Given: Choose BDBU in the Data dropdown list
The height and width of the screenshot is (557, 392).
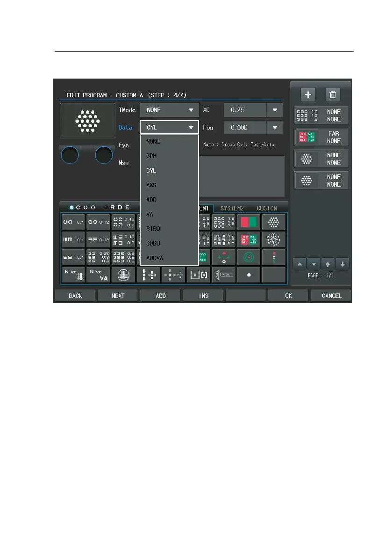Looking at the screenshot, I should [x=169, y=243].
